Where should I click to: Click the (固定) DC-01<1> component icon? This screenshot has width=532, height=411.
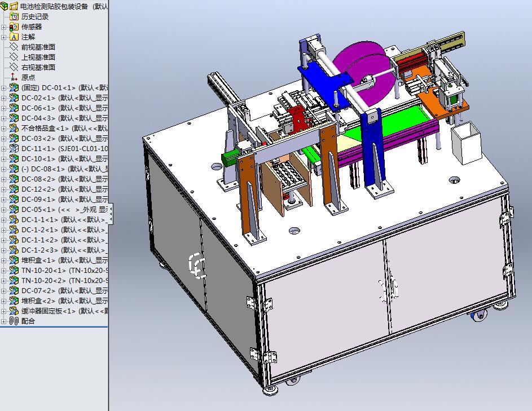pyautogui.click(x=14, y=87)
